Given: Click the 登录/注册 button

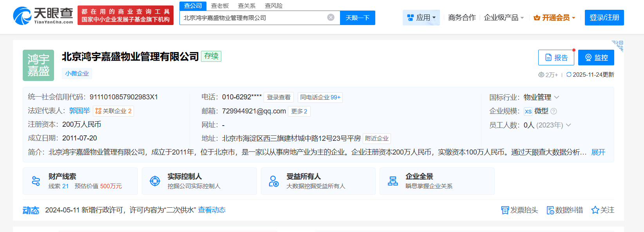Looking at the screenshot, I should [604, 18].
